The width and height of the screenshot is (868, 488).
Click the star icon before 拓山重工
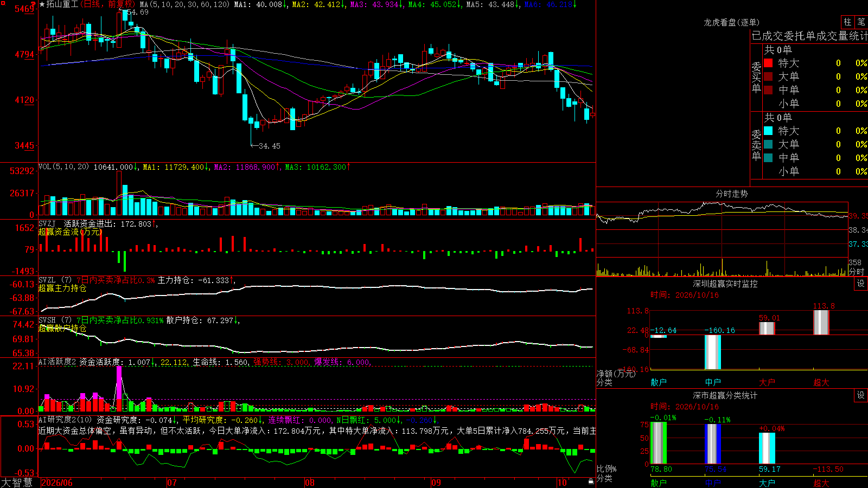pyautogui.click(x=42, y=4)
